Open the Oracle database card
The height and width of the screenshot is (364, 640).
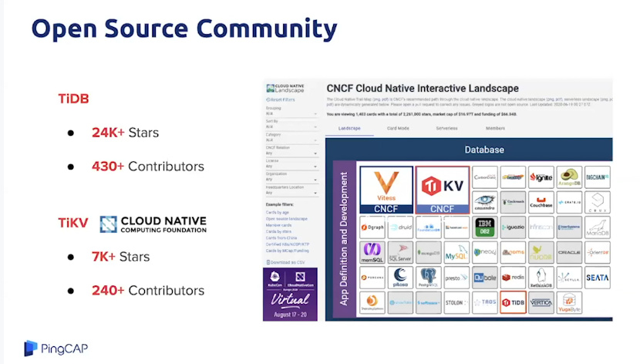pyautogui.click(x=569, y=252)
